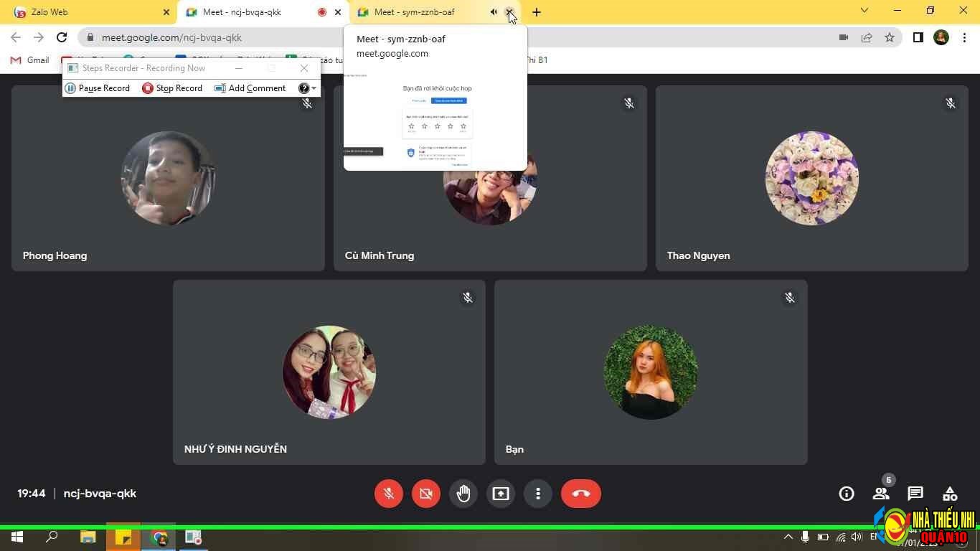Click the Bạn participant avatar

tap(651, 372)
